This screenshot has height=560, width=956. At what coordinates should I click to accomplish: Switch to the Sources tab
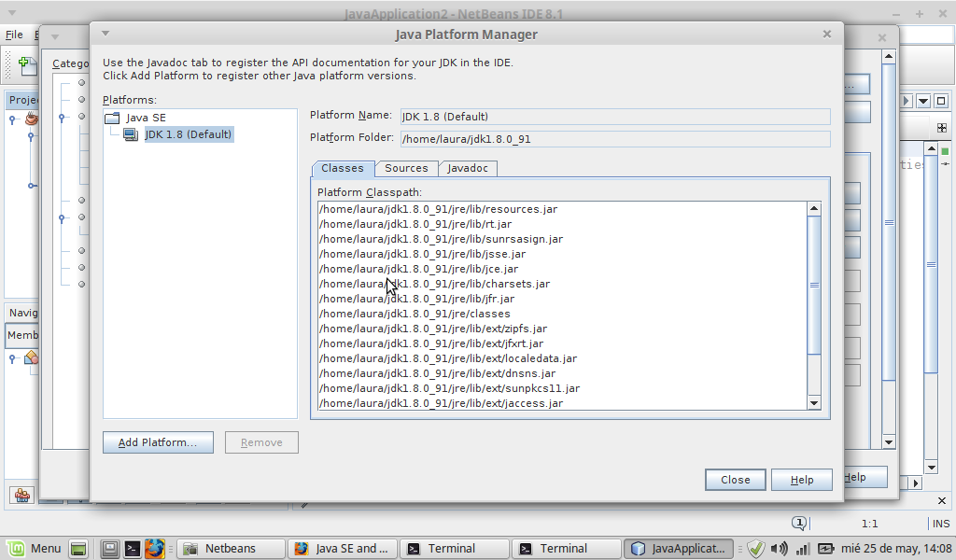coord(406,168)
